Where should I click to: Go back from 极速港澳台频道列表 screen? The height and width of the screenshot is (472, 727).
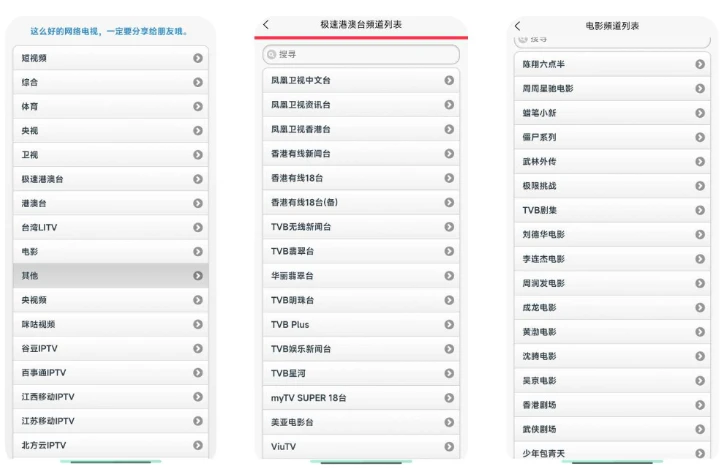coord(266,25)
